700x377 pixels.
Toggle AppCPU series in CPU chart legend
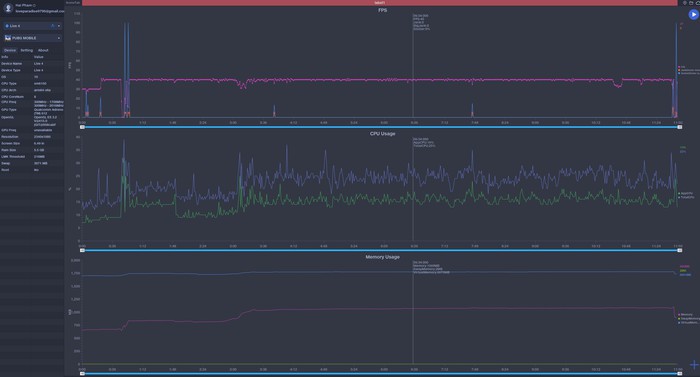pos(686,193)
